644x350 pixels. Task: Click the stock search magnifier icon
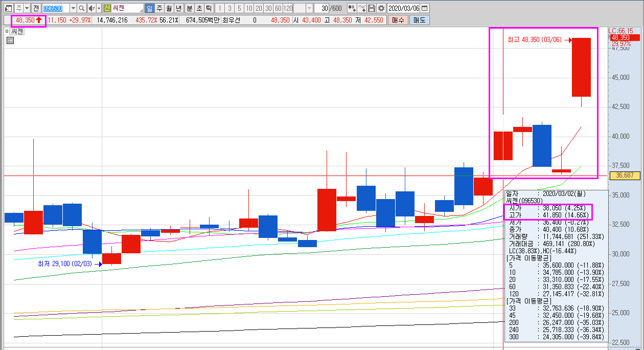click(81, 8)
